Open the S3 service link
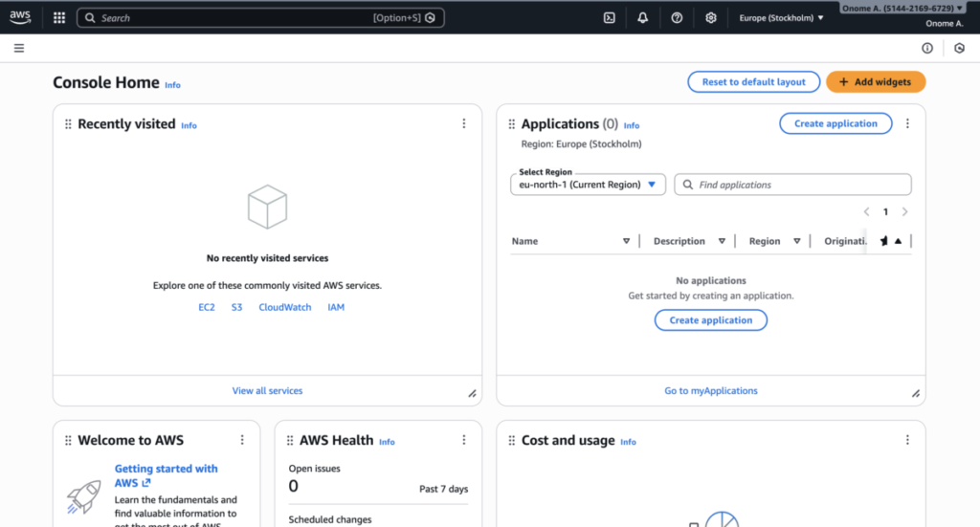This screenshot has width=980, height=527. point(236,307)
